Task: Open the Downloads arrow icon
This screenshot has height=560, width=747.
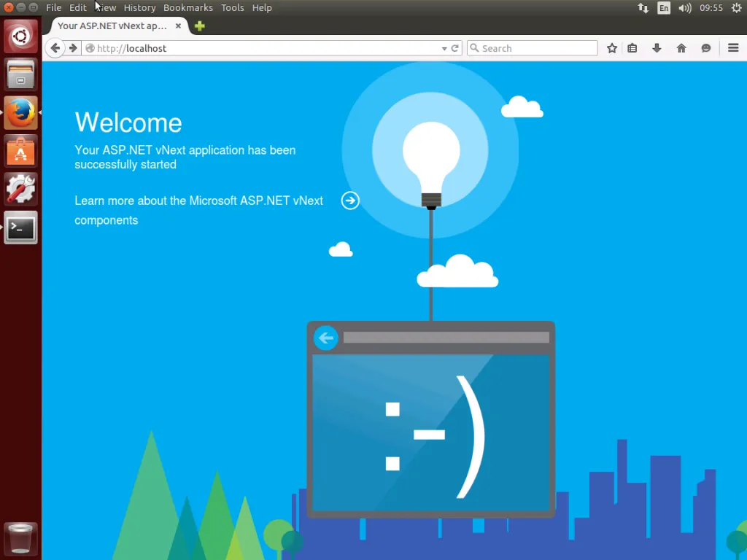Action: click(657, 48)
